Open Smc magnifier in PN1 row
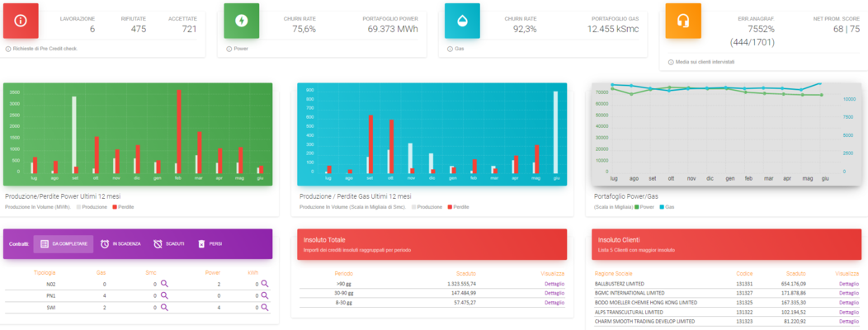868x330 pixels. coord(164,295)
